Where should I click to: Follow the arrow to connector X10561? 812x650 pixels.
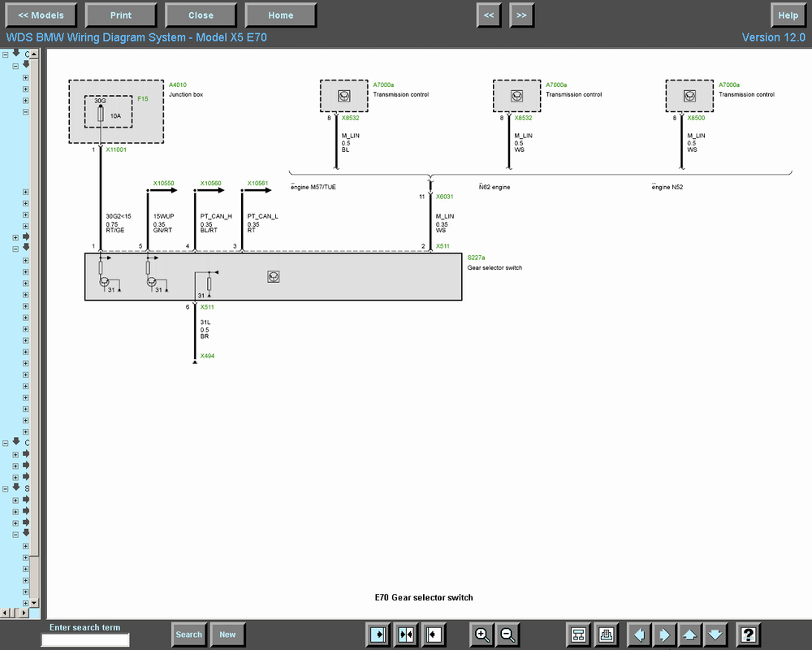point(257,190)
